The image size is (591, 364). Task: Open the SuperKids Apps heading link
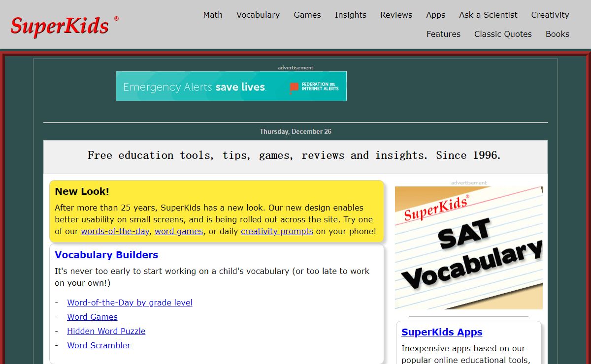[x=442, y=332]
